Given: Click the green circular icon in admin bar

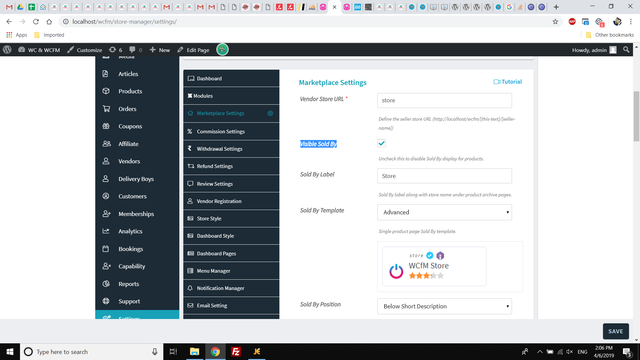Looking at the screenshot, I should point(222,50).
